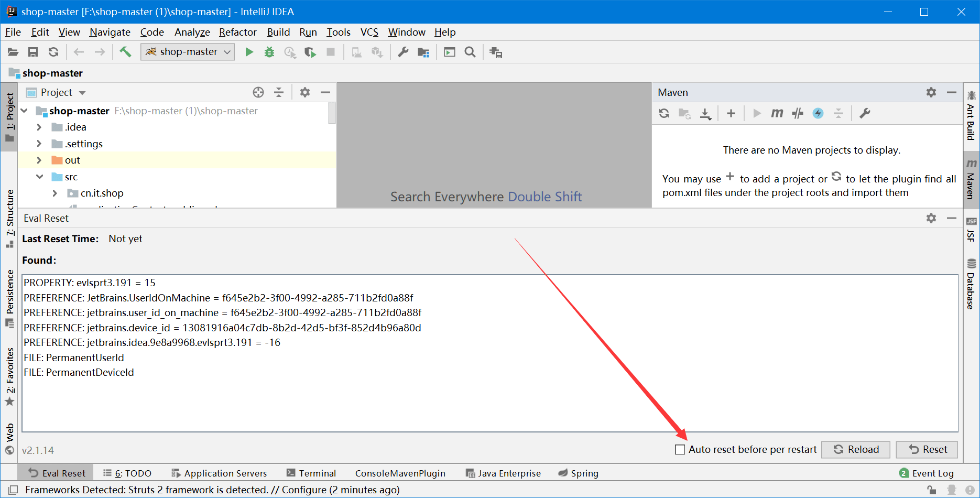
Task: Expand the out folder
Action: 39,160
